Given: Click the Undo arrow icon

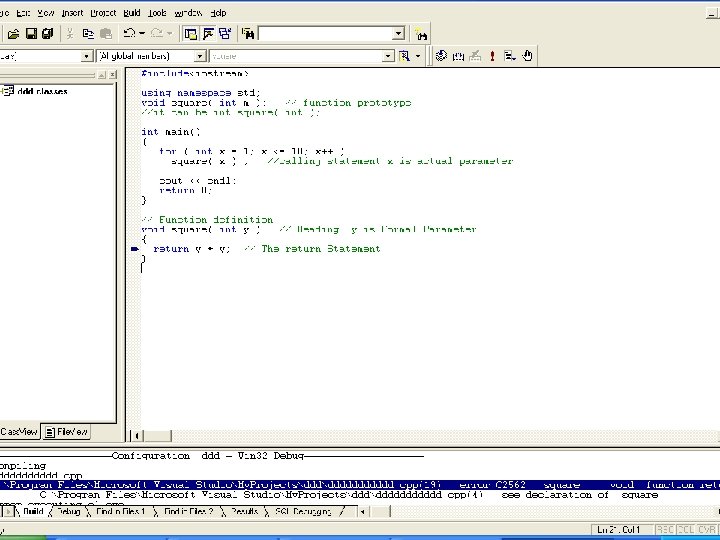Looking at the screenshot, I should coord(130,34).
